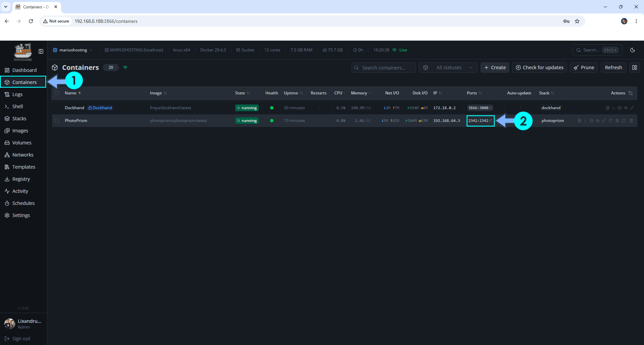Sign out of Dockhand

coord(17,339)
